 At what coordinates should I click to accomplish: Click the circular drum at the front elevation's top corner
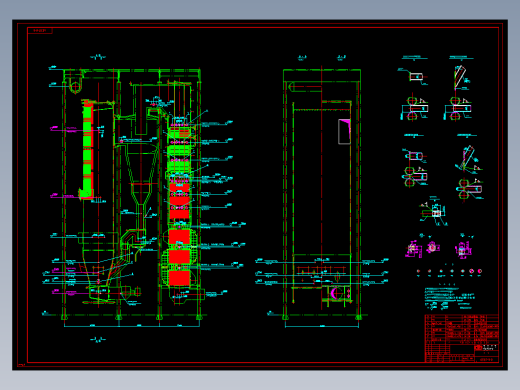coord(75,87)
